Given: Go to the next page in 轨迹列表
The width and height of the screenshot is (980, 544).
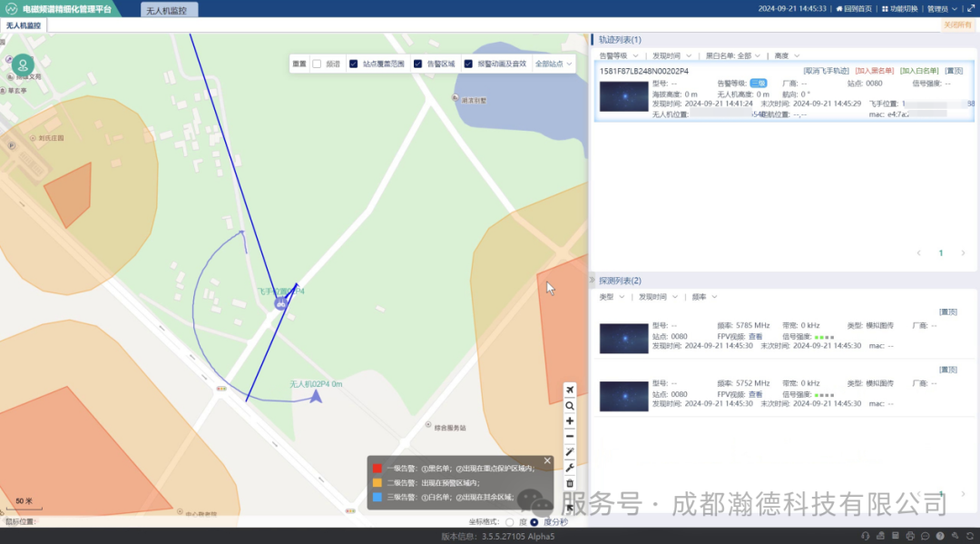Looking at the screenshot, I should pyautogui.click(x=963, y=253).
